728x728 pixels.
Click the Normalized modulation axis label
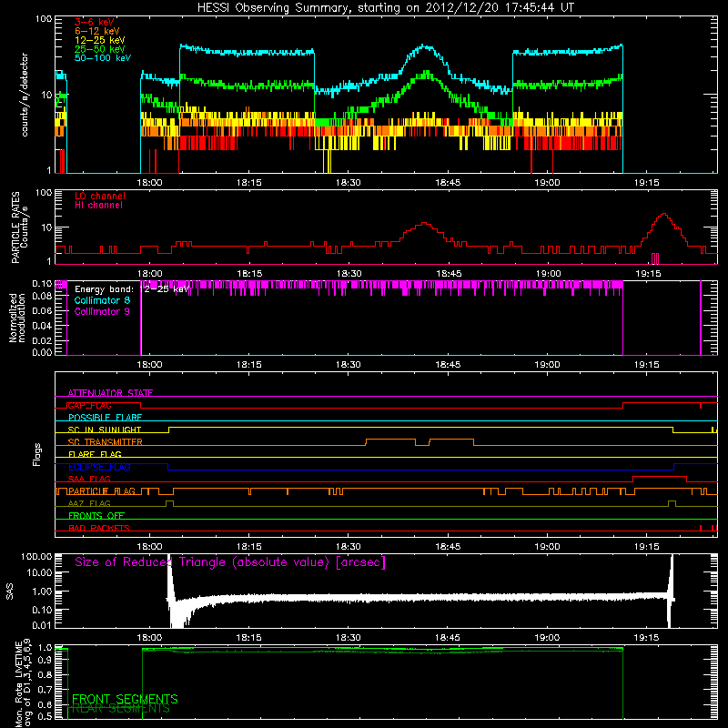tap(17, 318)
